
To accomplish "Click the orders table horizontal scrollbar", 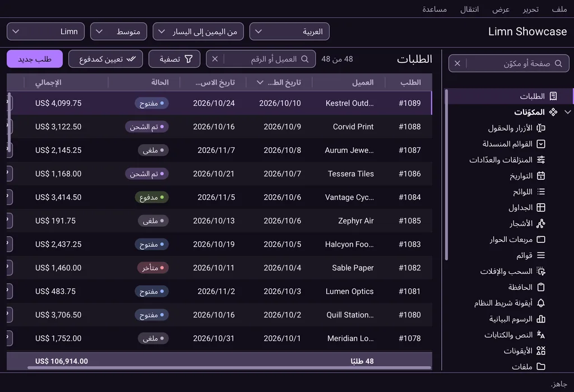I will 229,368.
